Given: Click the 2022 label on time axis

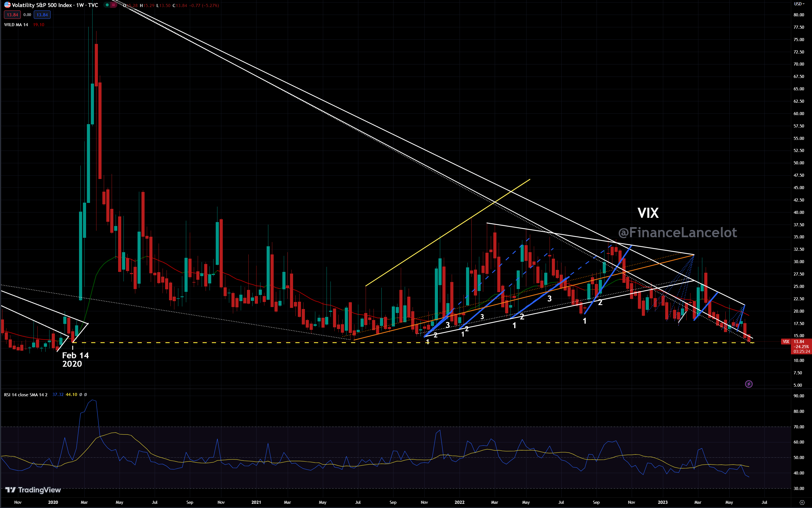Looking at the screenshot, I should tap(459, 502).
